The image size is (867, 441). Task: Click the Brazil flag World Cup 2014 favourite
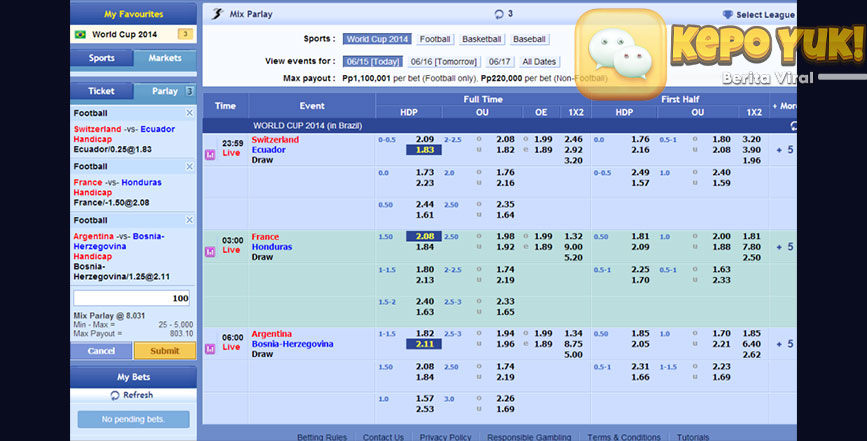(x=81, y=34)
